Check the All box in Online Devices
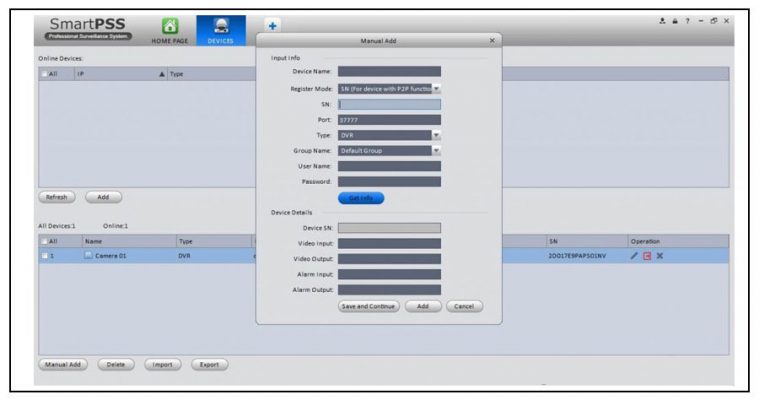 (45, 74)
